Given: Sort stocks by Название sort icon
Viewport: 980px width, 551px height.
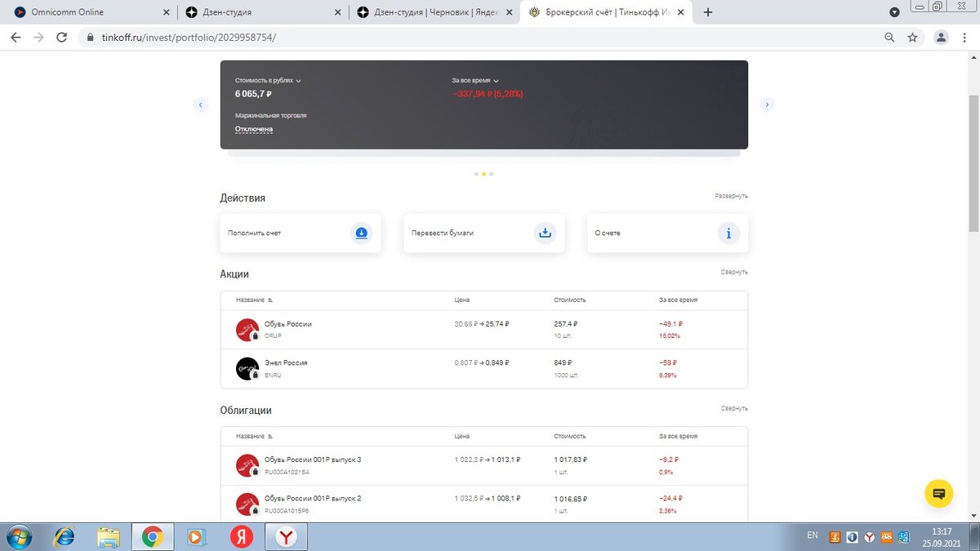Looking at the screenshot, I should click(x=270, y=300).
